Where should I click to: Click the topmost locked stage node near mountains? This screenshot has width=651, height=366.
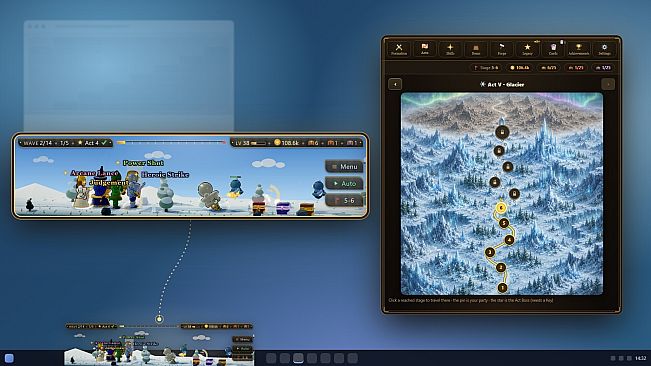coord(502,132)
